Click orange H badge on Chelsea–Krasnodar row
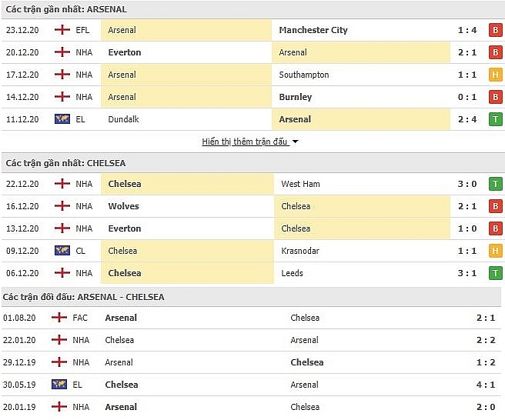The image size is (505, 420). pyautogui.click(x=495, y=251)
